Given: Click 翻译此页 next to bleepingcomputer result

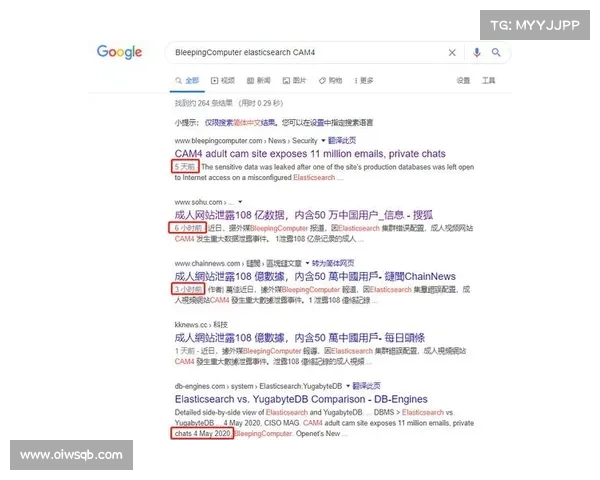Looking at the screenshot, I should 342,140.
